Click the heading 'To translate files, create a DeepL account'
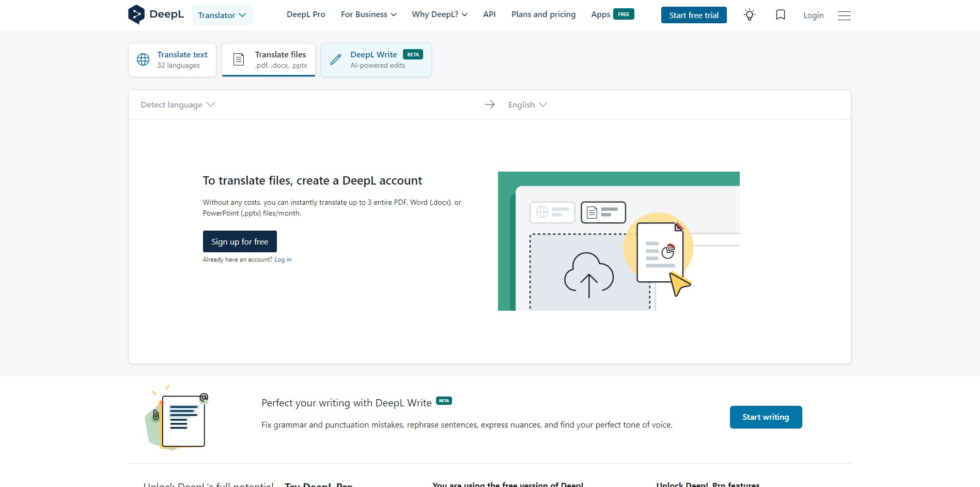980x487 pixels. [313, 180]
